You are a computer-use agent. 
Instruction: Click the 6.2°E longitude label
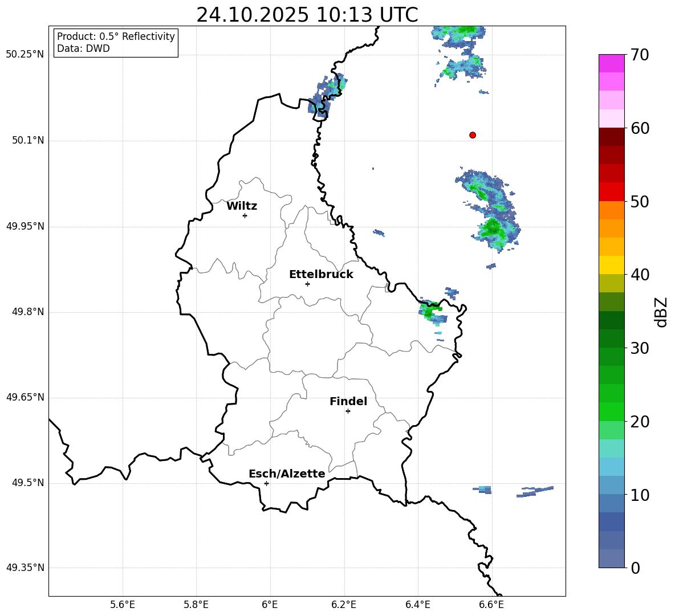coord(344,605)
